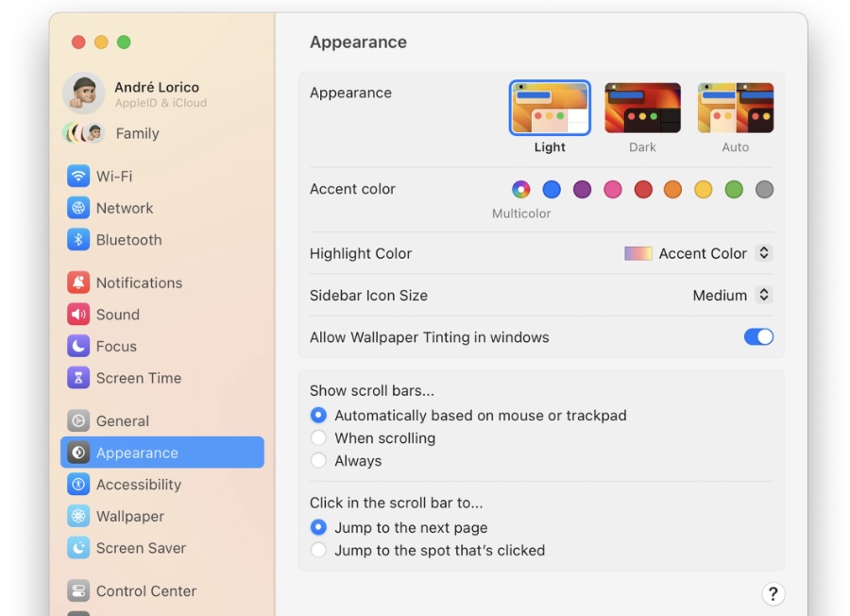Open Notifications bell icon

click(78, 282)
